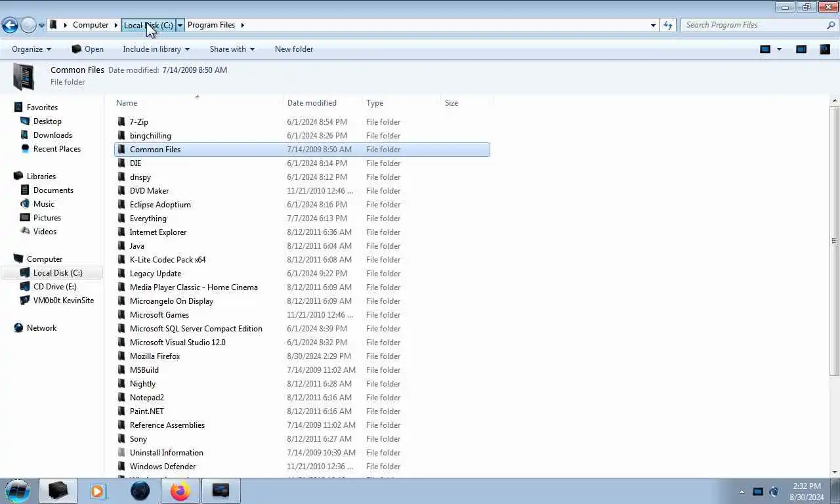Open the Get help icon in toolbar
The height and width of the screenshot is (504, 840).
825,49
